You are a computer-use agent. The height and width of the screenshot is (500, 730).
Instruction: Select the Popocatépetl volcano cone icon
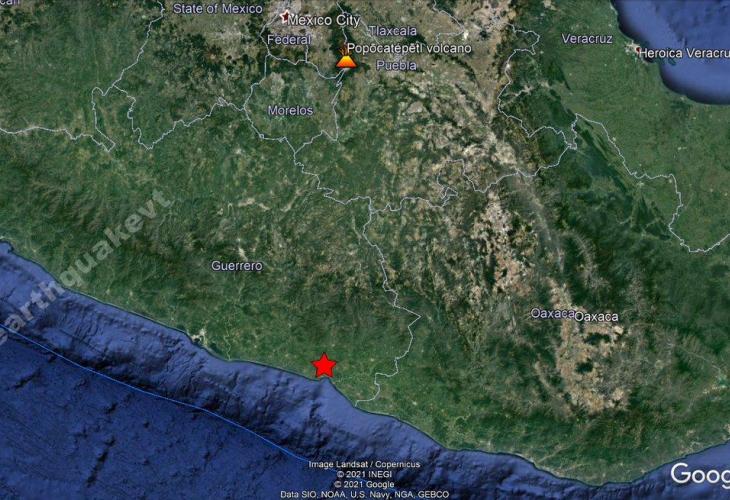[346, 61]
